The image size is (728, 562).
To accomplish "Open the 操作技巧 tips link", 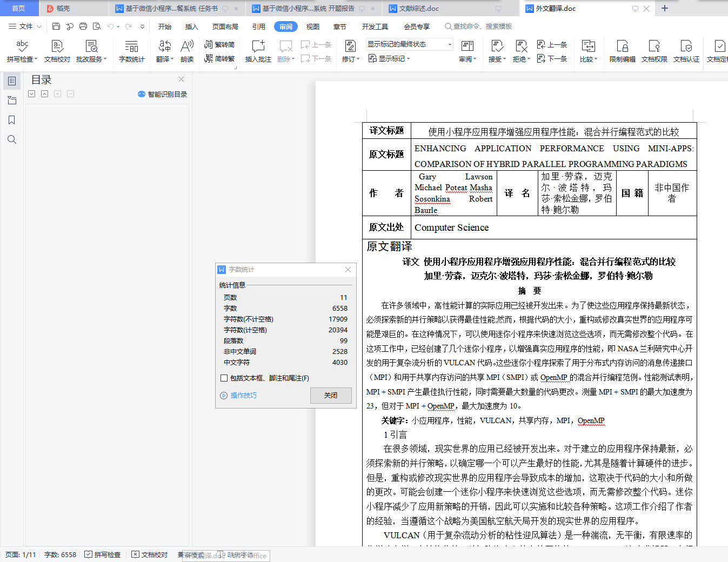I will coord(239,396).
